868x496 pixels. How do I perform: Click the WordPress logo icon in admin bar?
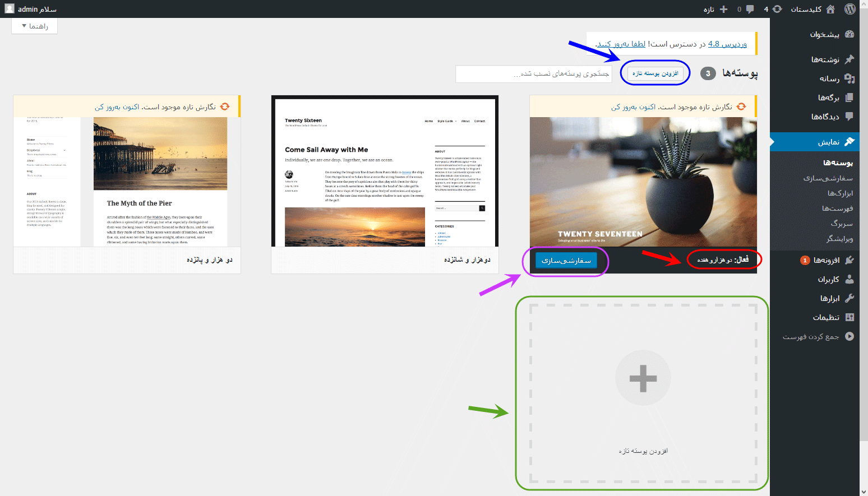(x=850, y=9)
